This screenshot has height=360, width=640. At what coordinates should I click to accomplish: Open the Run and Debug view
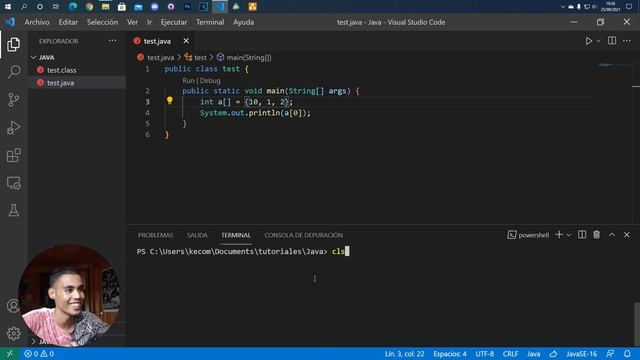13,127
